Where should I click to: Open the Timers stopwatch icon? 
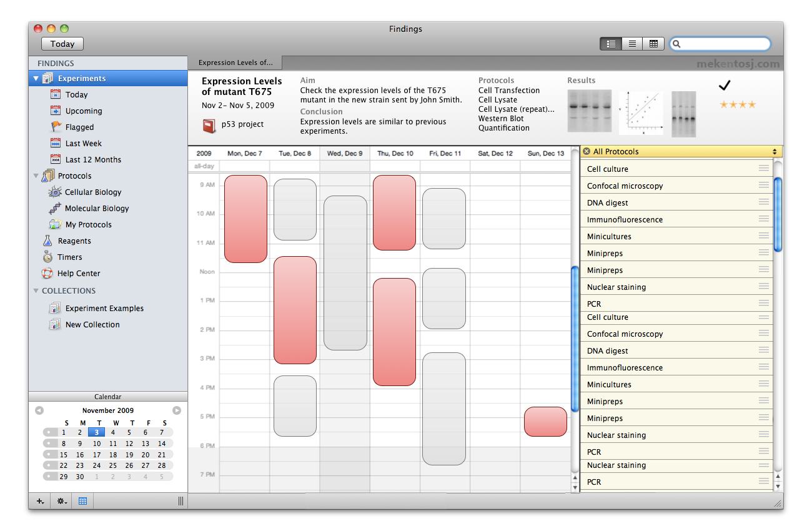[47, 257]
